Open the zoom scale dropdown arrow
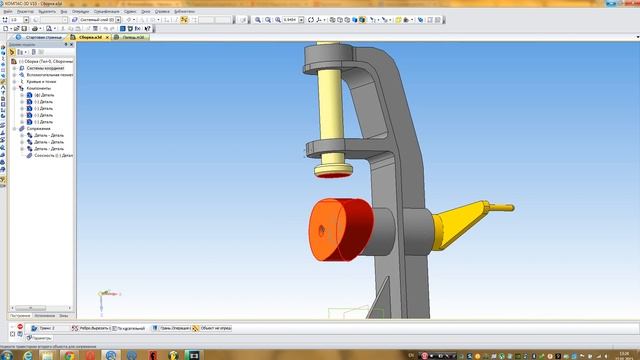This screenshot has width=640, height=360. coord(301,20)
